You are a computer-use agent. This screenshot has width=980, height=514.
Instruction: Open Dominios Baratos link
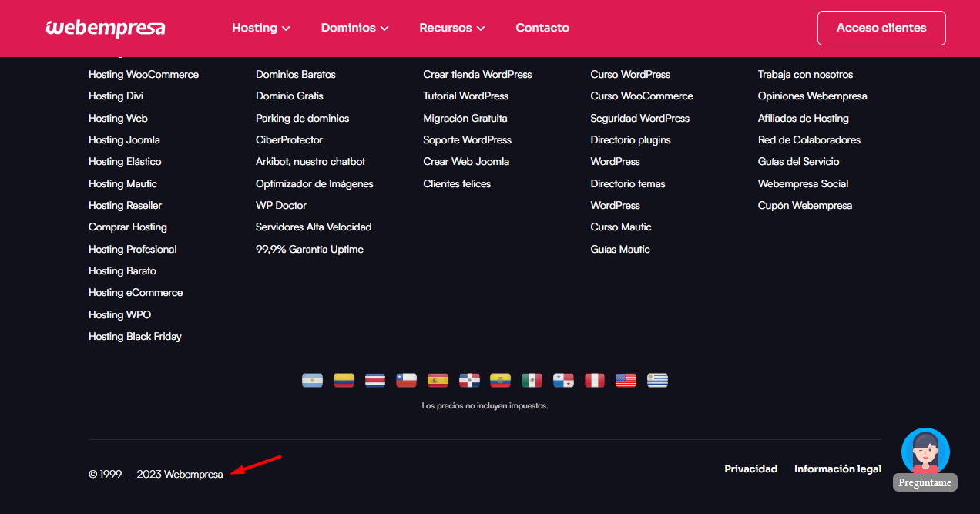pyautogui.click(x=296, y=75)
